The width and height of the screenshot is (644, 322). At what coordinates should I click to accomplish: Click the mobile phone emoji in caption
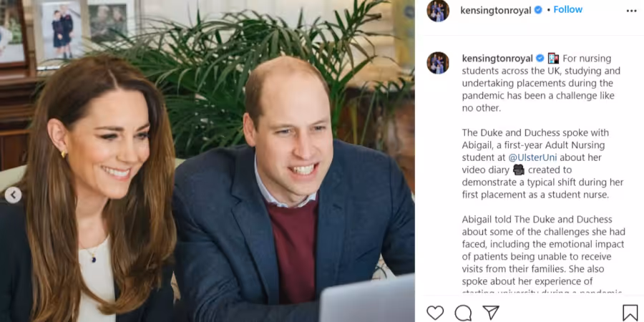coord(553,58)
